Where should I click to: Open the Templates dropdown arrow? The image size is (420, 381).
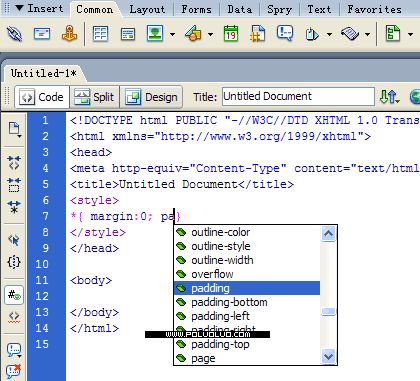pyautogui.click(x=410, y=34)
